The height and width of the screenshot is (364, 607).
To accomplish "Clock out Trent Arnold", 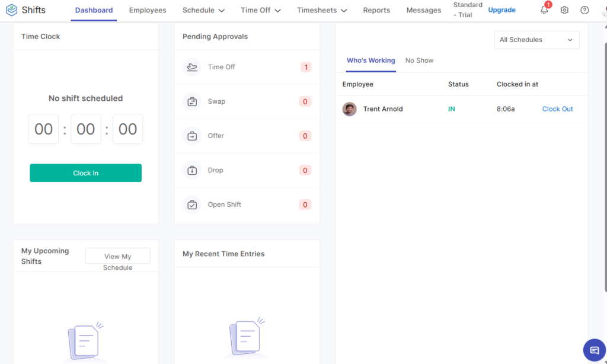I will pos(557,109).
